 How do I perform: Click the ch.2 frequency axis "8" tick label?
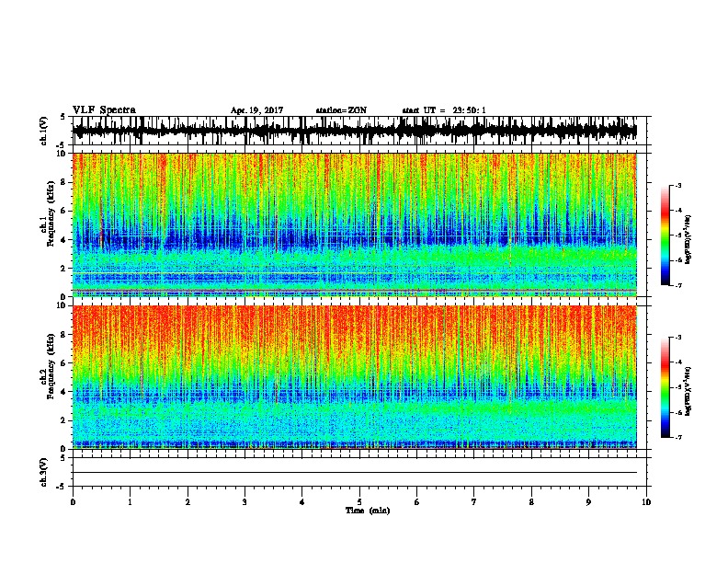(x=64, y=335)
